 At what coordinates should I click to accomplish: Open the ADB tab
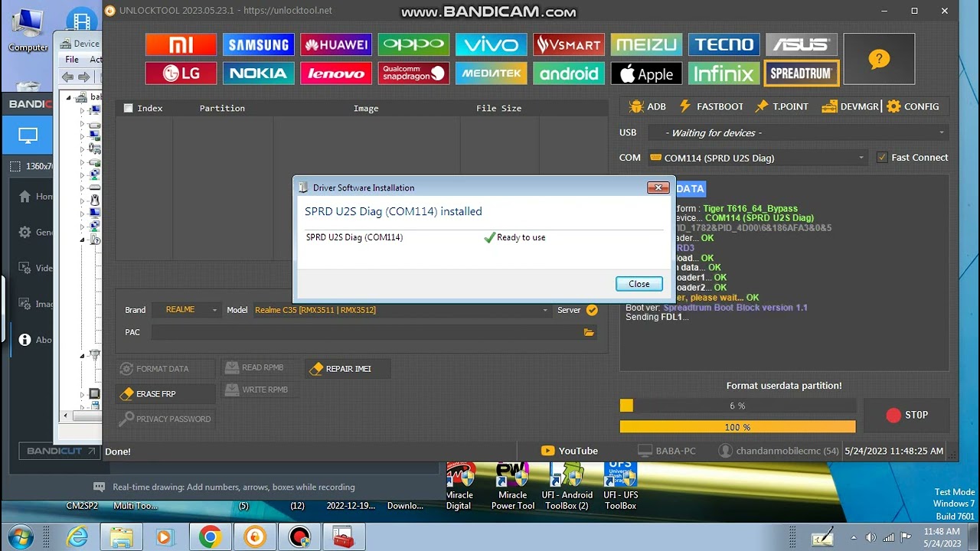coord(647,106)
